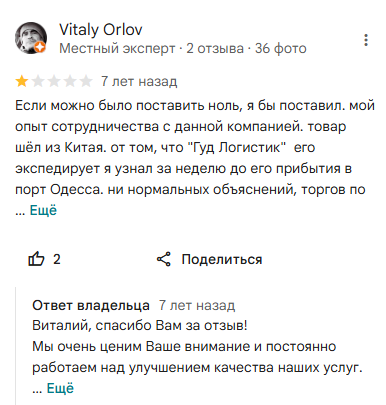386x405 pixels.
Task: Click the third gray rating star
Action: (x=54, y=81)
